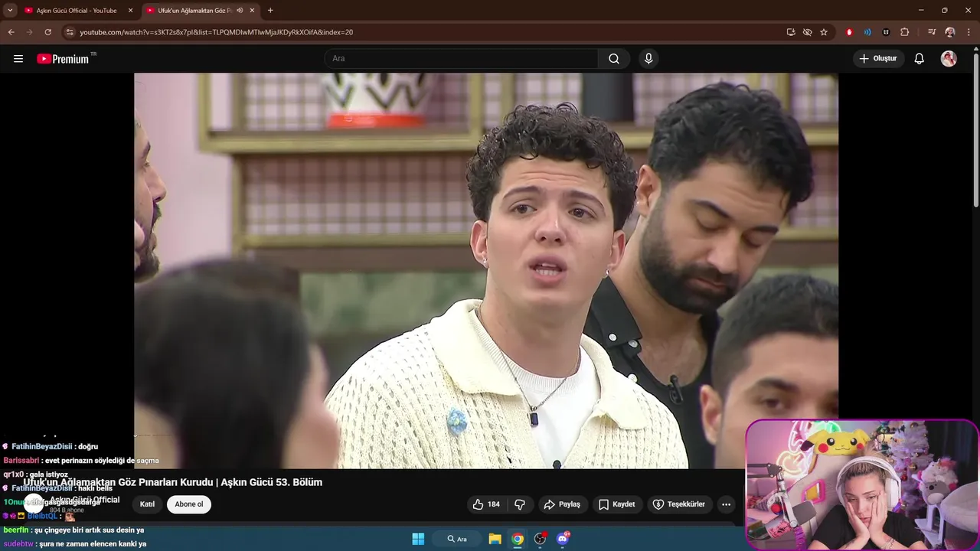Mute the audio tab speaker icon
The width and height of the screenshot is (980, 551).
tap(240, 11)
